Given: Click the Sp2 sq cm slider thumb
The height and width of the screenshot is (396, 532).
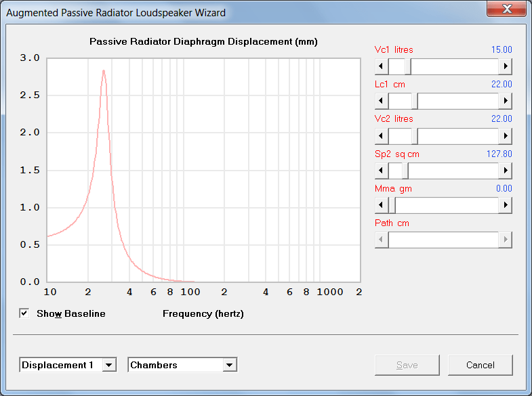Looking at the screenshot, I should [405, 171].
